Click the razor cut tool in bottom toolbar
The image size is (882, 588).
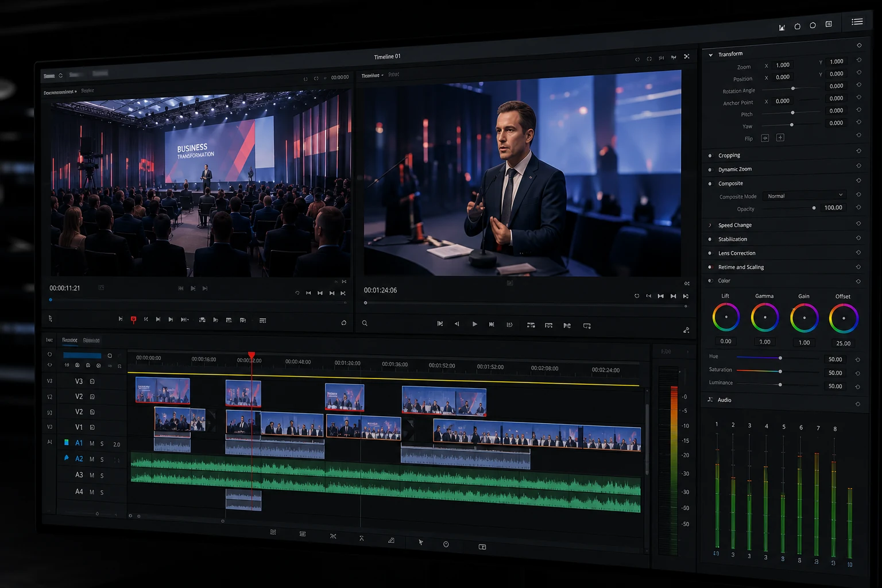click(333, 536)
